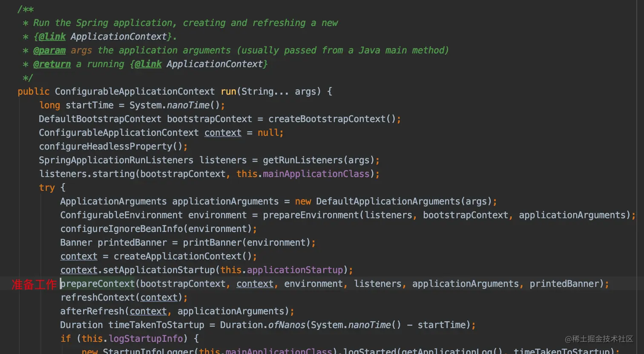Click DefaultBootstrapContext type name
The image size is (644, 354).
tap(100, 119)
